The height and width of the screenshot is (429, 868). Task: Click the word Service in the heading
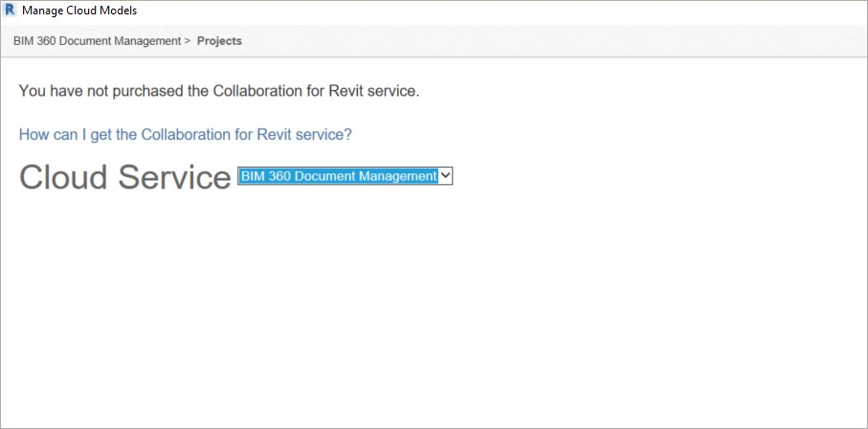(x=174, y=177)
